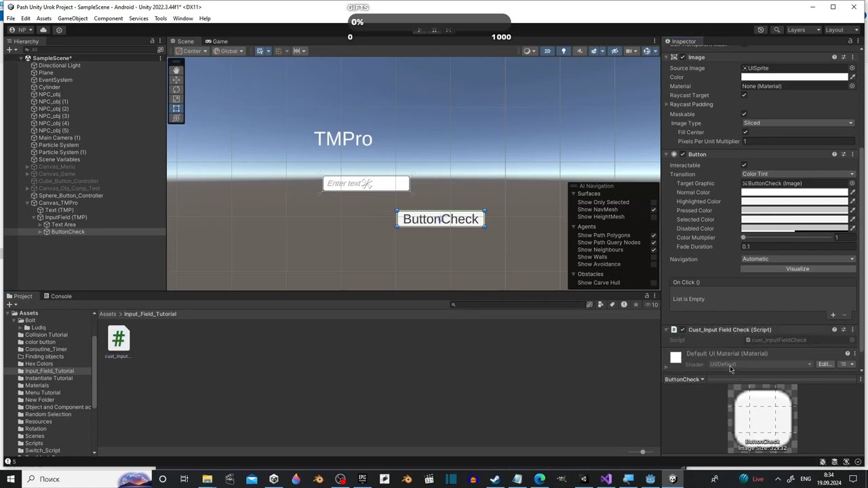Open object picker for Material field
Viewport: 868px width, 488px height.
click(x=852, y=86)
